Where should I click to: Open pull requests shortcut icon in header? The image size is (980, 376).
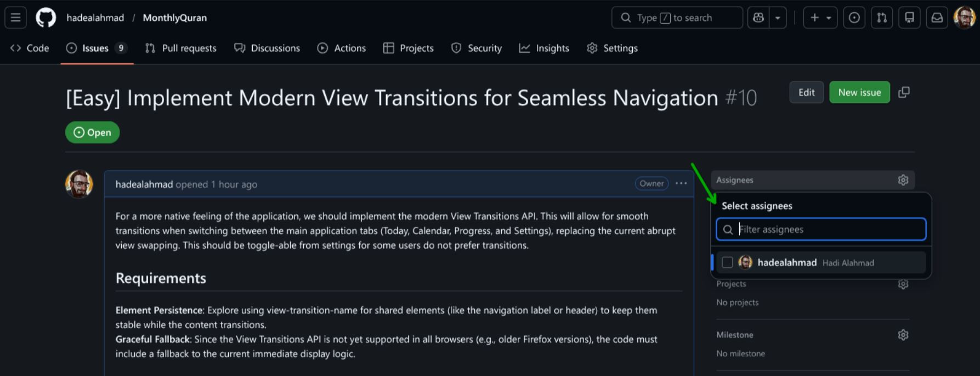click(x=882, y=18)
